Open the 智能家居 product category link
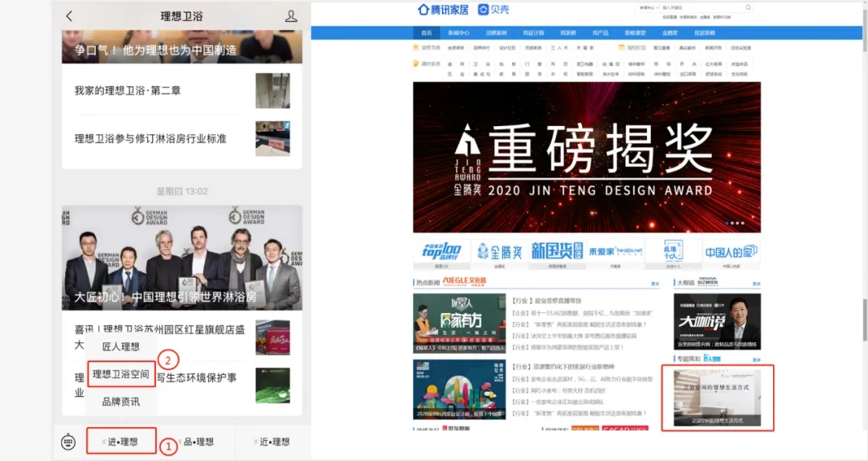The image size is (868, 461). [x=584, y=74]
